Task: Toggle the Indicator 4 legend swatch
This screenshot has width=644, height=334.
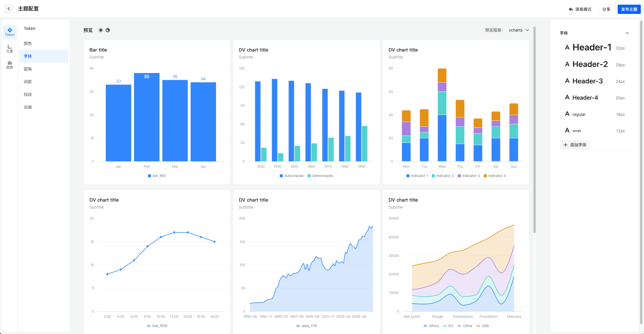Action: 485,176
